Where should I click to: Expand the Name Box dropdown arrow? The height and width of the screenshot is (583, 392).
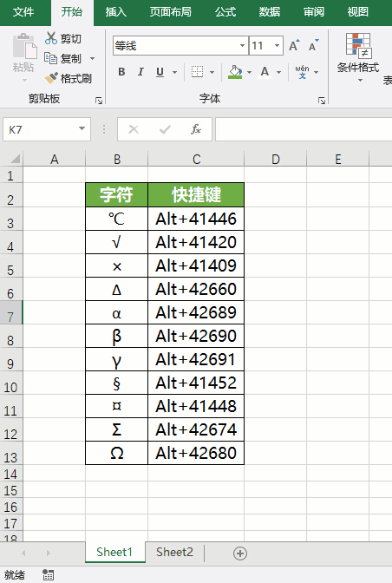pyautogui.click(x=82, y=128)
